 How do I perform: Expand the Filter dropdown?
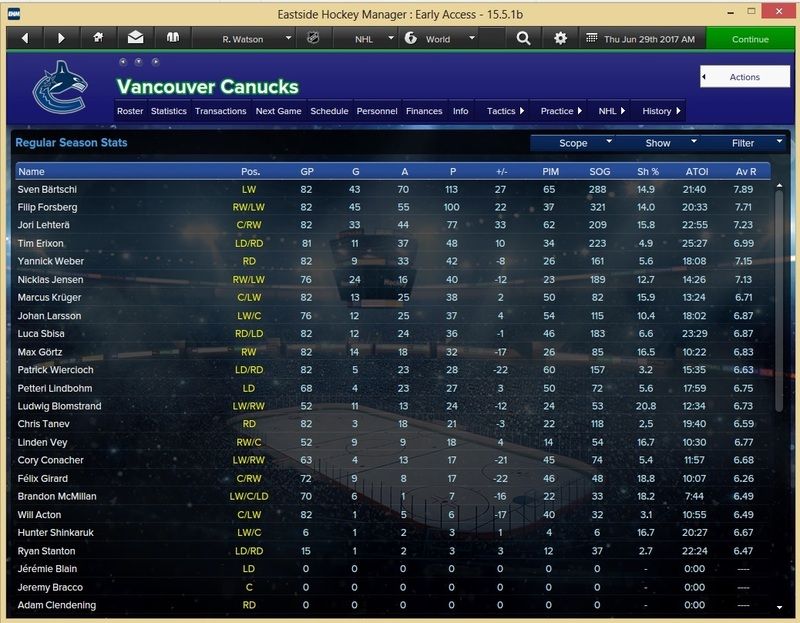(743, 143)
